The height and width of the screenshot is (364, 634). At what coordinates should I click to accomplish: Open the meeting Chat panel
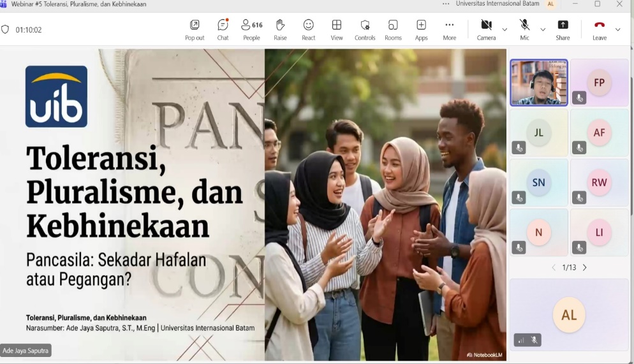click(223, 29)
